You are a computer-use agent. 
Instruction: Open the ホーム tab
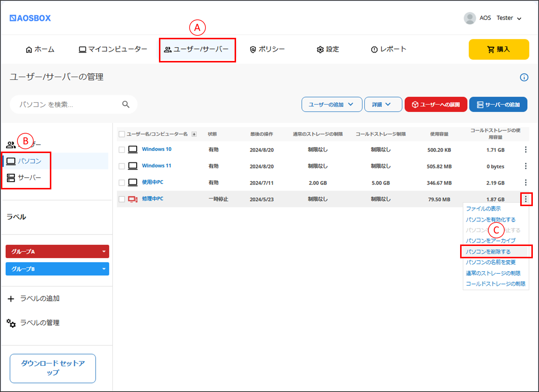click(40, 49)
